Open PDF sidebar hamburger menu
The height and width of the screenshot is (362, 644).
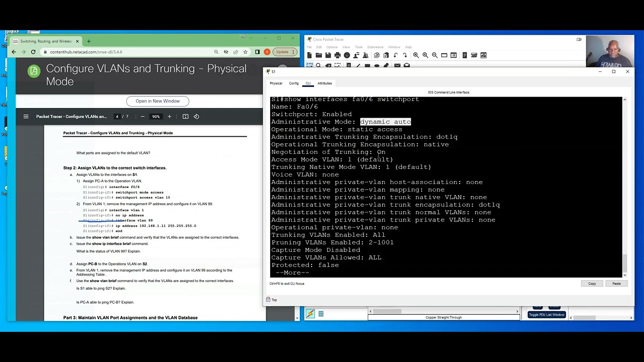(26, 117)
